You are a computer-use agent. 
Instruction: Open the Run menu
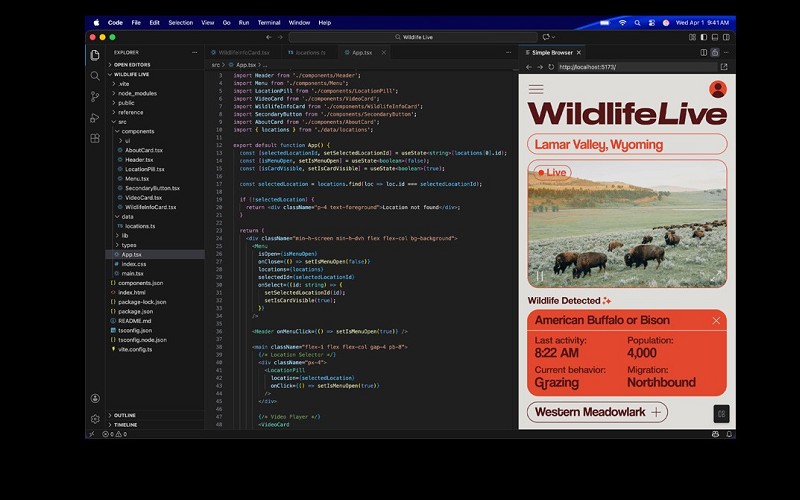244,22
